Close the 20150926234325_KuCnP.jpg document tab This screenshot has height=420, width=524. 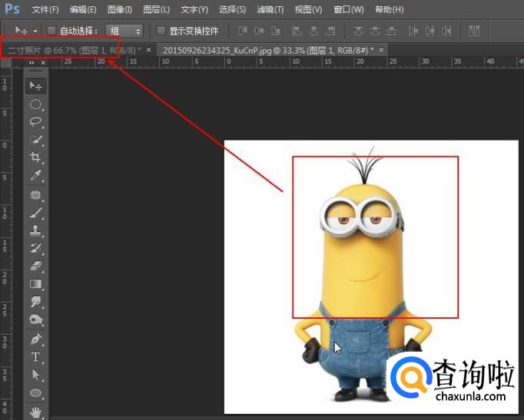(382, 49)
